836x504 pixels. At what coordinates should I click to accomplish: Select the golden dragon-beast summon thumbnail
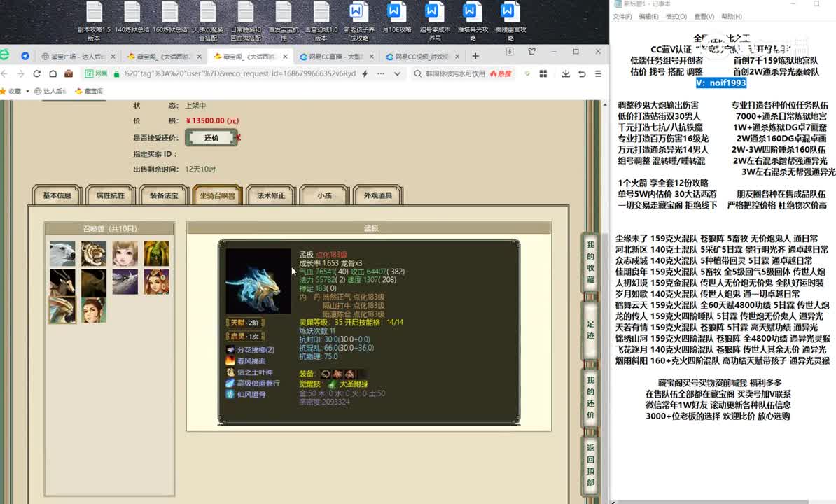[x=62, y=310]
